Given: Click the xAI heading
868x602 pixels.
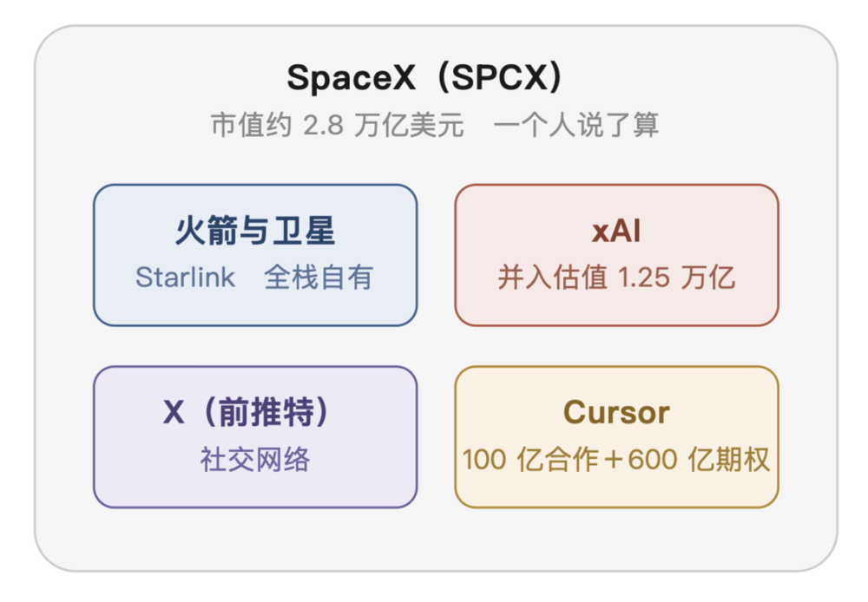Looking at the screenshot, I should tap(616, 231).
